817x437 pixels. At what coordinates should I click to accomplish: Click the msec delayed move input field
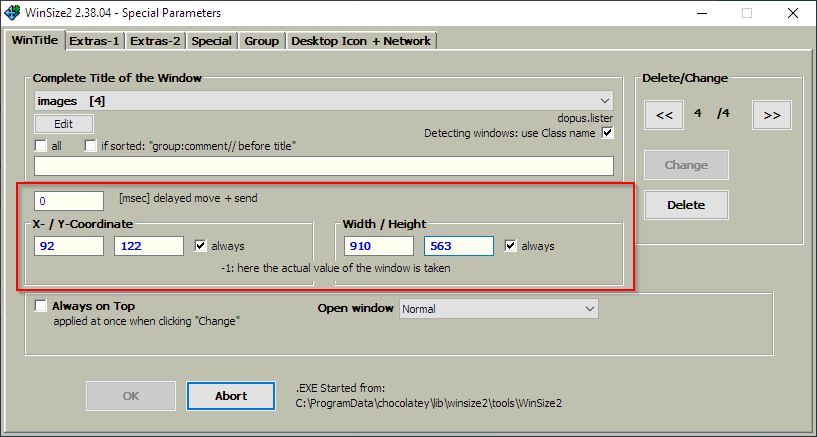(69, 201)
